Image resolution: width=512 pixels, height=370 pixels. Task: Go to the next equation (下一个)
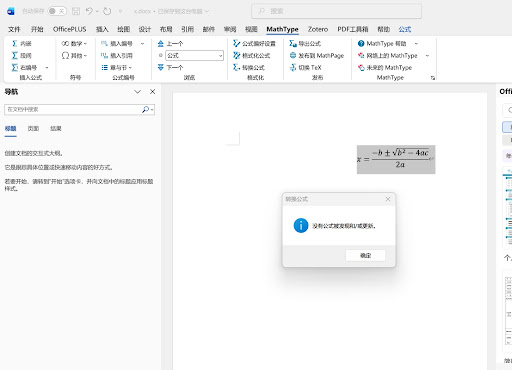[170, 68]
